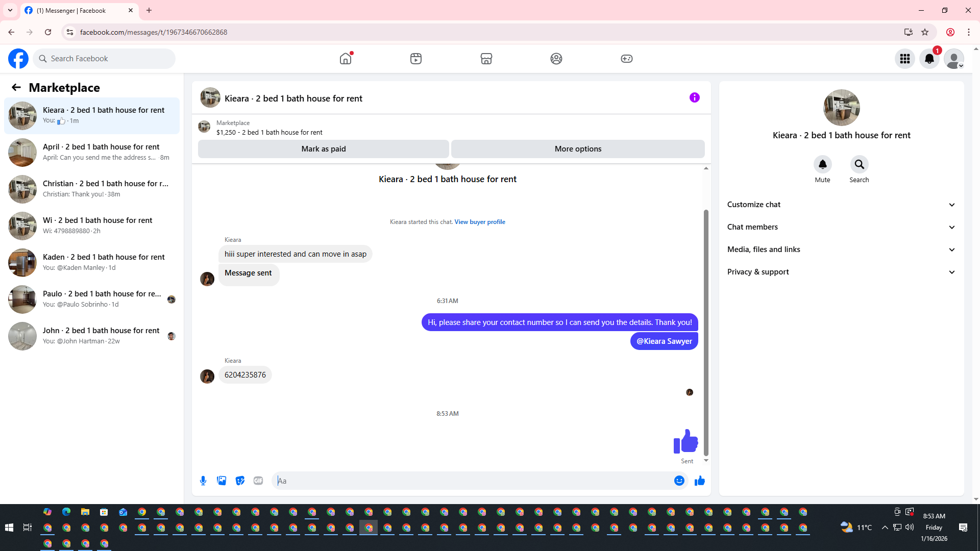Image resolution: width=980 pixels, height=551 pixels.
Task: Open emoji picker in message box
Action: pos(679,481)
